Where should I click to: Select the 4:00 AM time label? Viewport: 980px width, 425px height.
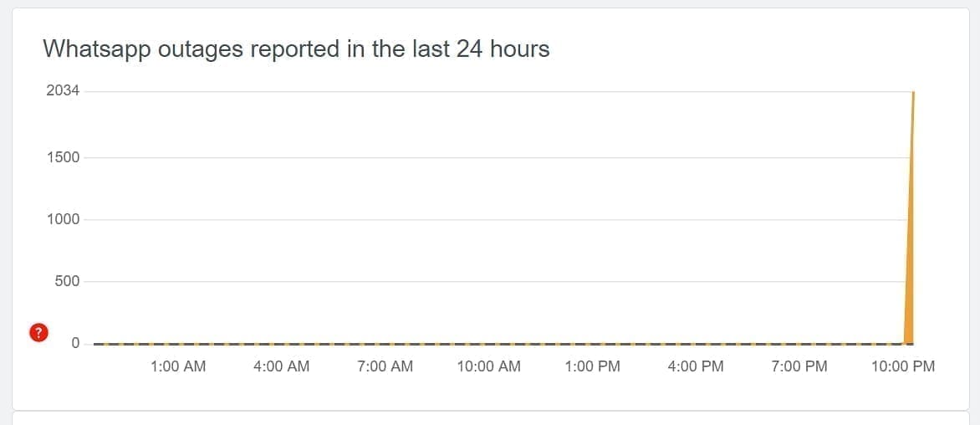[281, 366]
